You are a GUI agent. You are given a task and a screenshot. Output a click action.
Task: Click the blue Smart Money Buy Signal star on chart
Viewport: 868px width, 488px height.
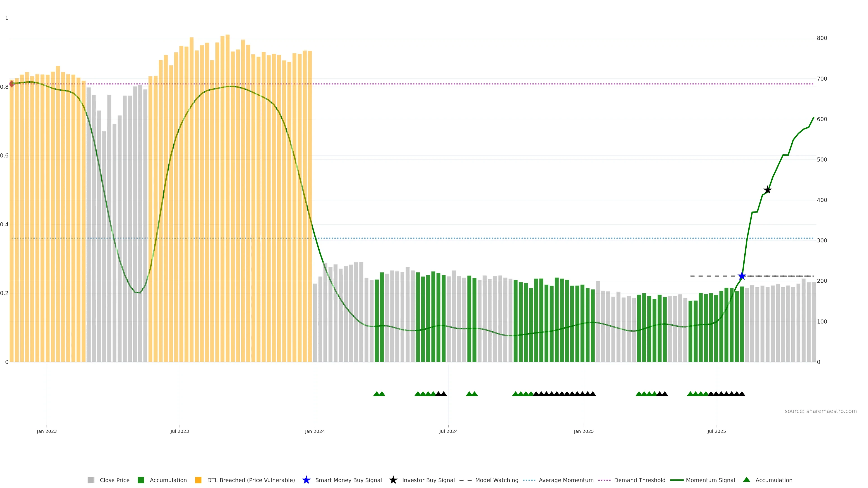(742, 276)
